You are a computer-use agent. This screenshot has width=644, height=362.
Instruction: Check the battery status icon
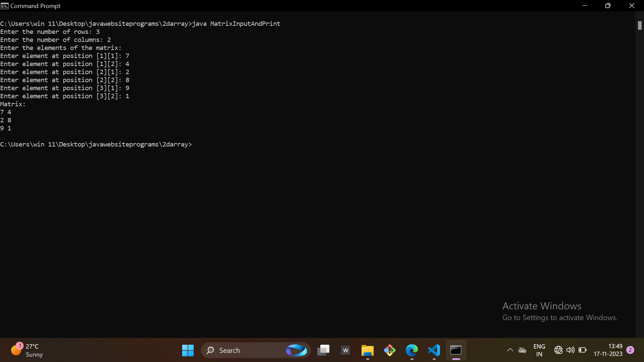pos(583,350)
